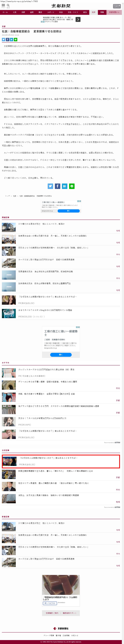
Task: Open the hamburger menu icon
Action: (3, 5)
